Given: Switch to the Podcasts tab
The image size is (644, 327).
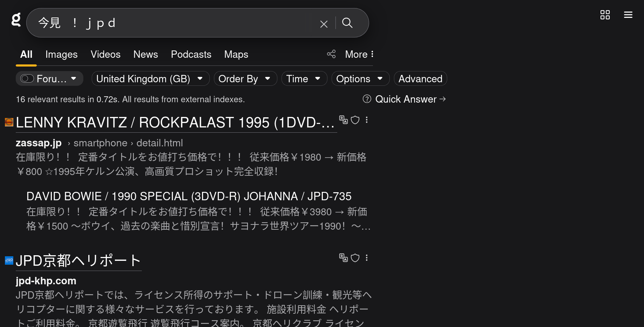Looking at the screenshot, I should coord(191,54).
